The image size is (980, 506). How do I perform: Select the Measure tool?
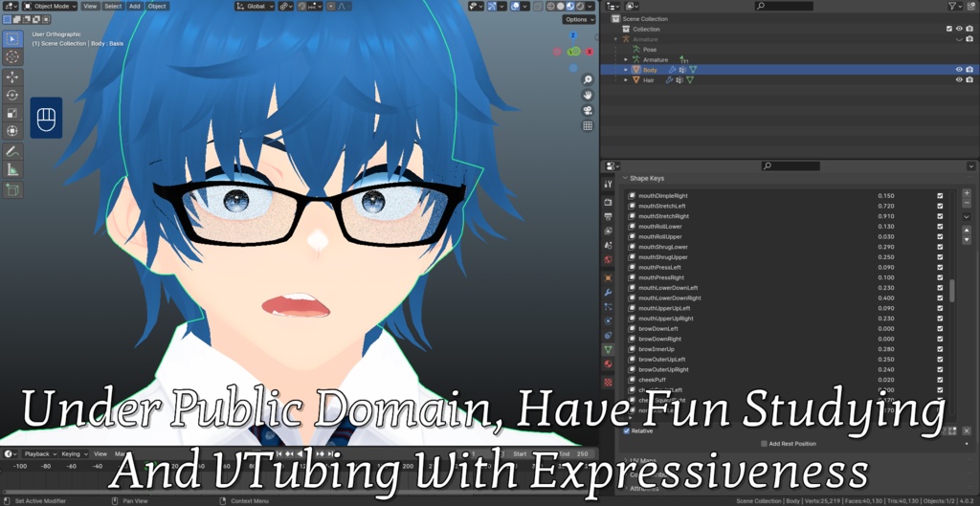coord(12,169)
